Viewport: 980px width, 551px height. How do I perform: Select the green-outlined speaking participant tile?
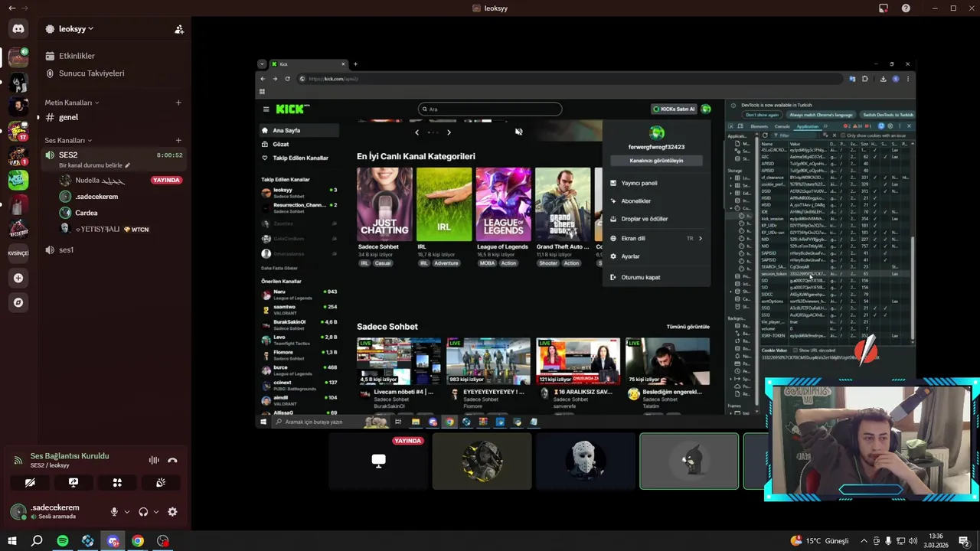click(689, 461)
